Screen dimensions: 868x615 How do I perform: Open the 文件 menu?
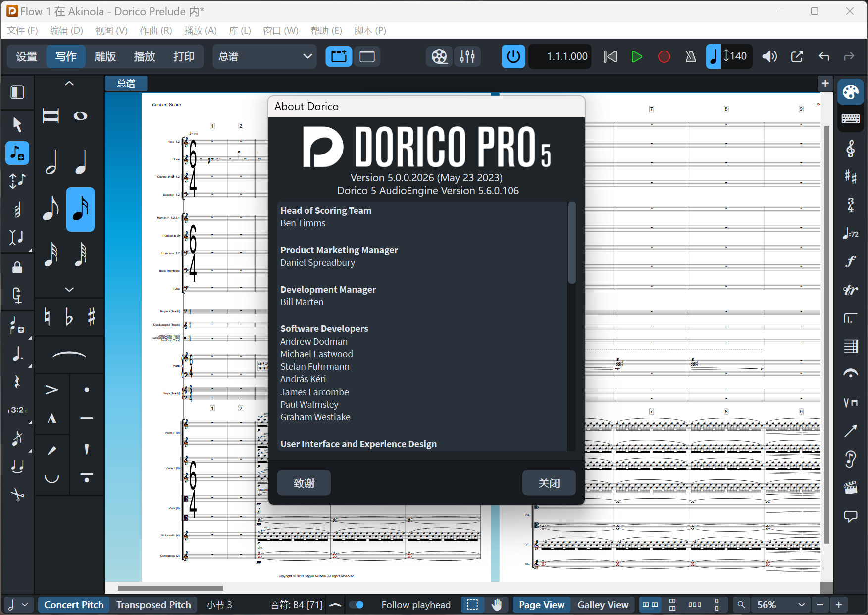point(22,31)
